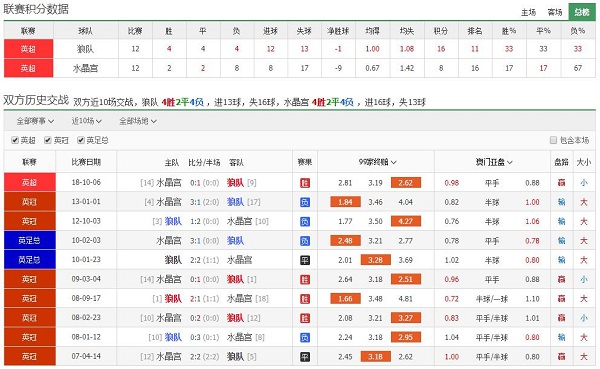Click the 平 result icon for 07-04-14 match
This screenshot has height=369, width=600.
(305, 357)
